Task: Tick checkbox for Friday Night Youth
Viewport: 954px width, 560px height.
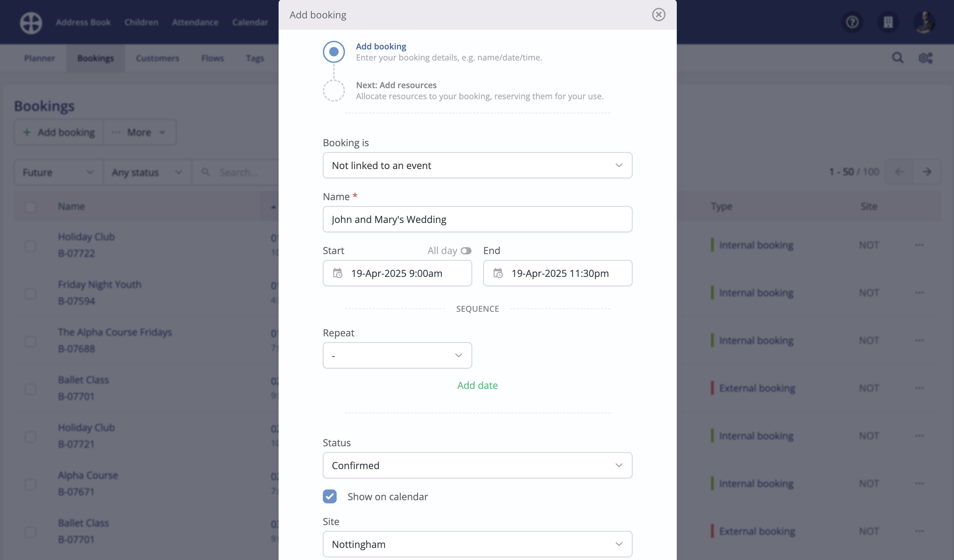Action: pyautogui.click(x=30, y=293)
